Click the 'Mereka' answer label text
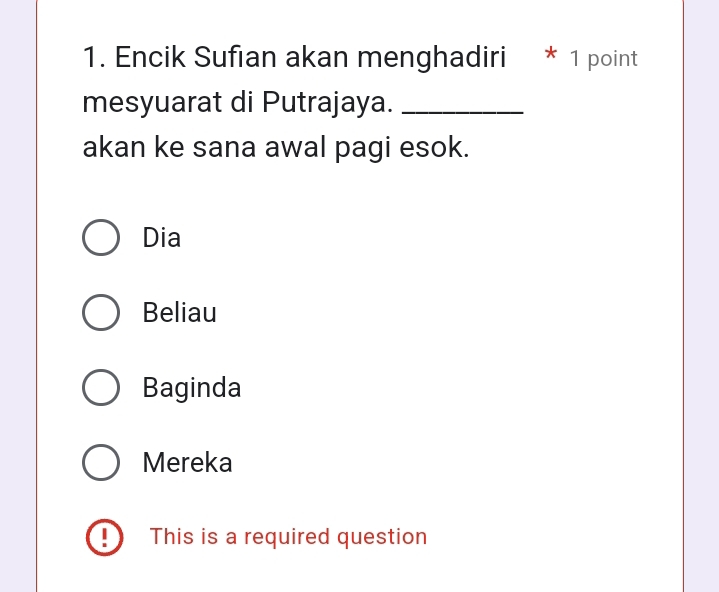The height and width of the screenshot is (592, 719). [187, 463]
